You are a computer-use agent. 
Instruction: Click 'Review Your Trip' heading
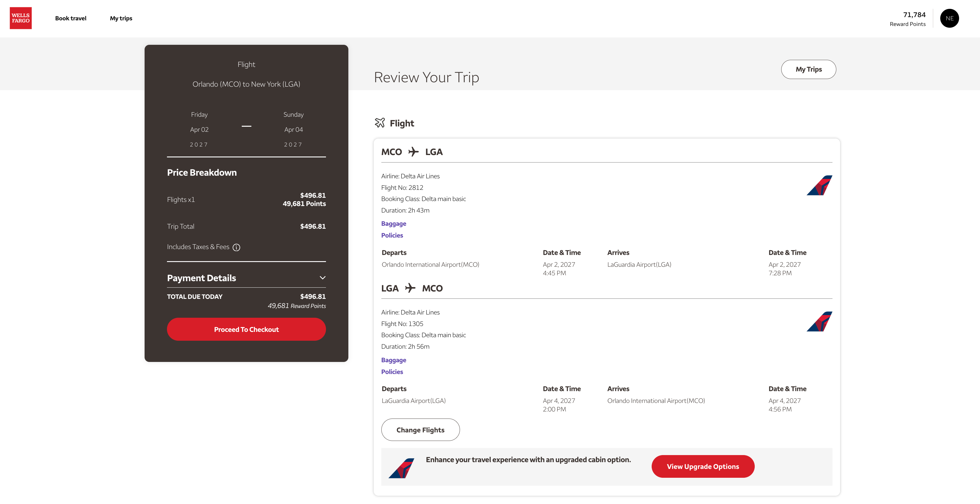pyautogui.click(x=426, y=77)
